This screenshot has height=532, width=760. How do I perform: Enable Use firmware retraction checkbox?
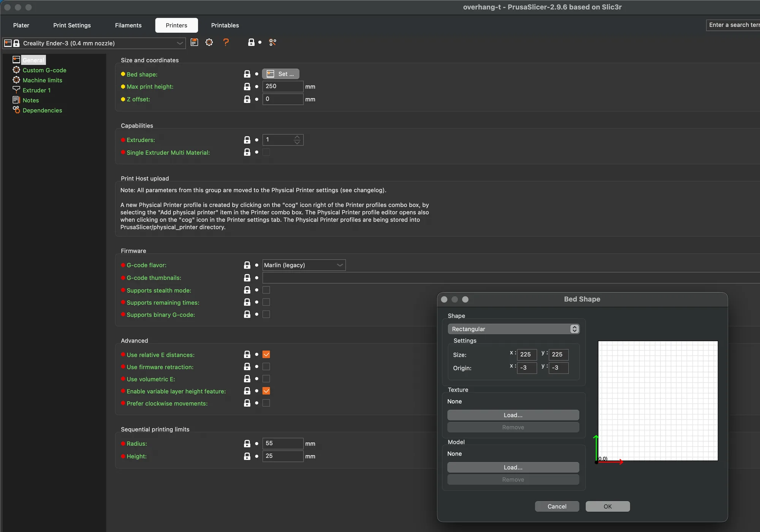click(x=266, y=367)
